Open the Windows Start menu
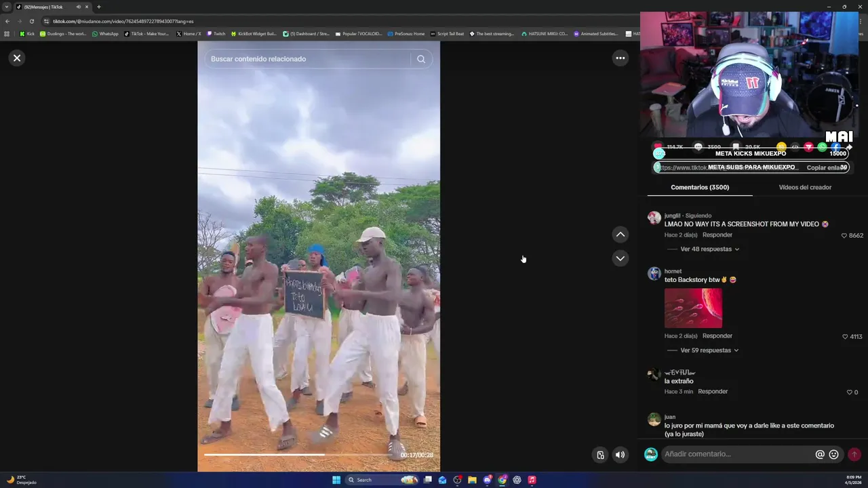The image size is (868, 488). click(336, 480)
